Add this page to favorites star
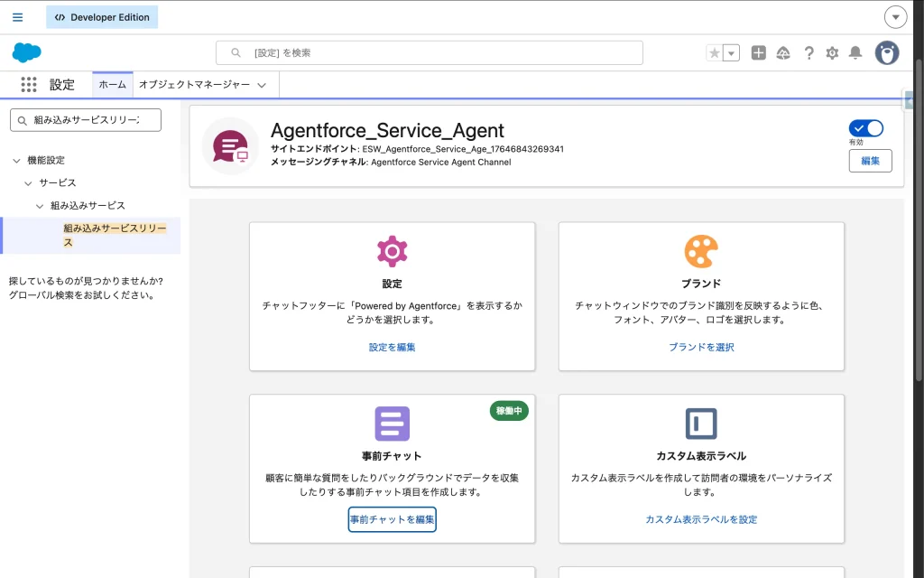This screenshot has height=578, width=924. (715, 53)
